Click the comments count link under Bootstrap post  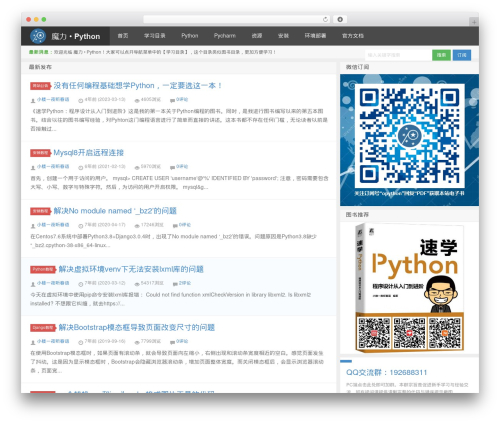pos(182,341)
